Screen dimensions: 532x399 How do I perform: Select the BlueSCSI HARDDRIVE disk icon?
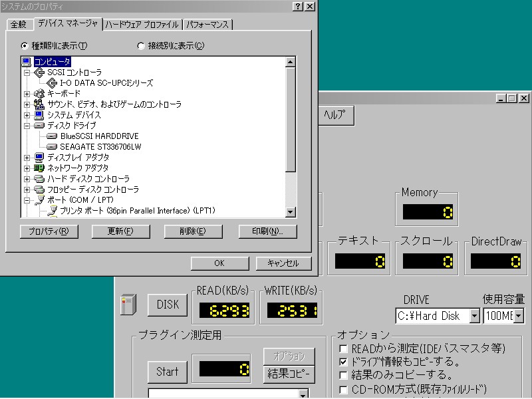[x=52, y=136]
